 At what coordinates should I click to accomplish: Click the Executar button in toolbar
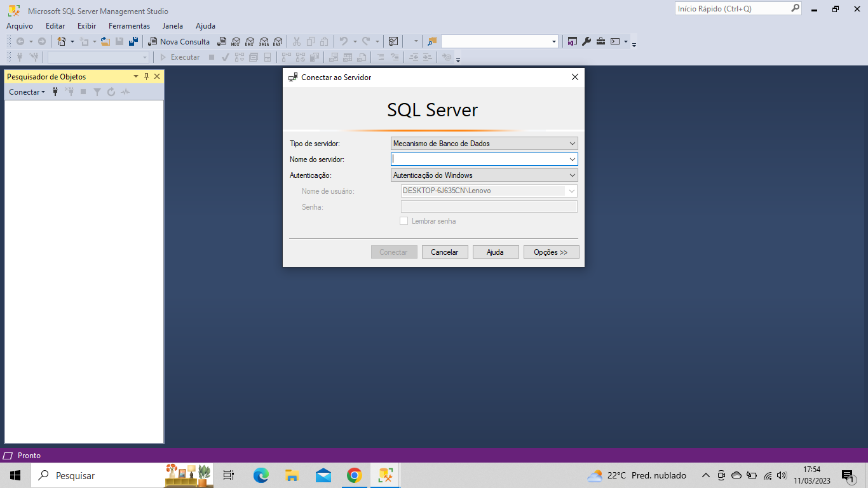(x=180, y=57)
